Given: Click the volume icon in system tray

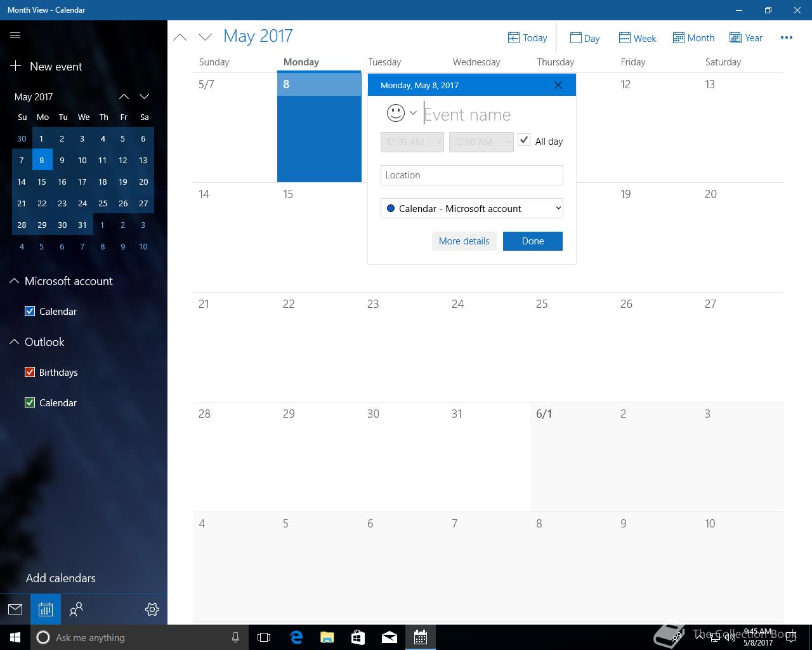Looking at the screenshot, I should point(730,637).
